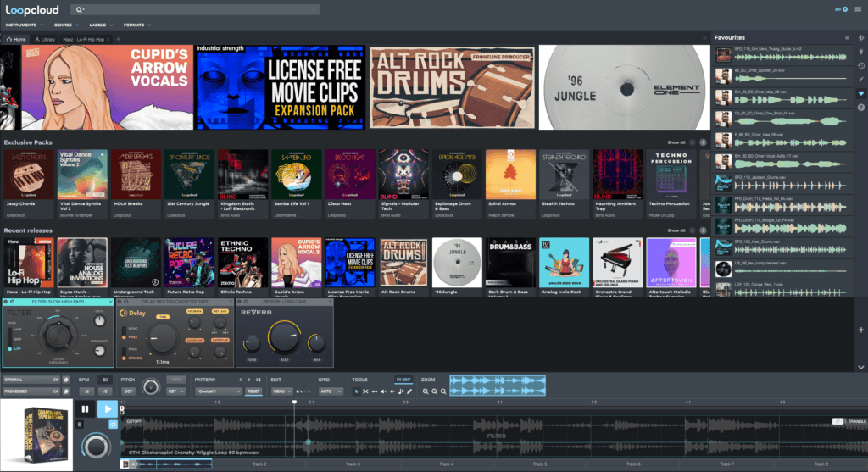The image size is (868, 472).
Task: Toggle FX Edit mode
Action: coord(403,380)
